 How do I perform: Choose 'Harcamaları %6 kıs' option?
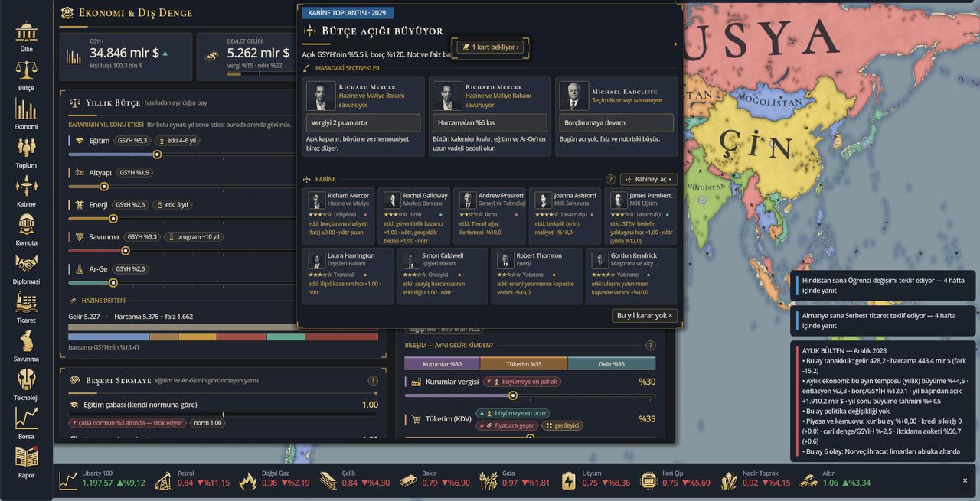tap(490, 122)
